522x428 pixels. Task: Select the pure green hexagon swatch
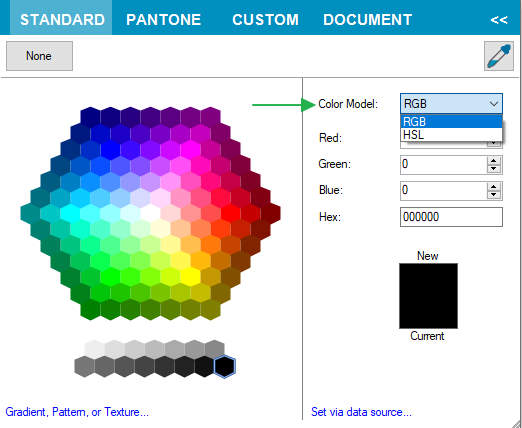click(110, 277)
